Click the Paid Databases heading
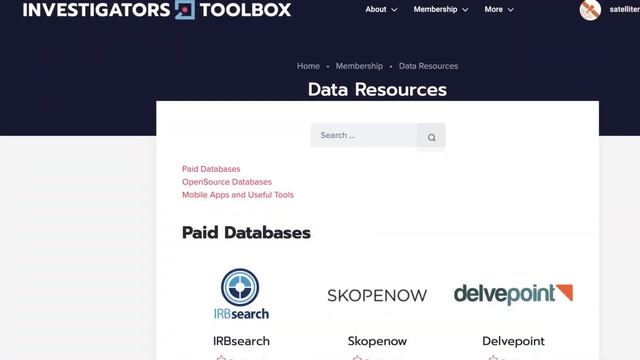The height and width of the screenshot is (360, 640). tap(246, 233)
